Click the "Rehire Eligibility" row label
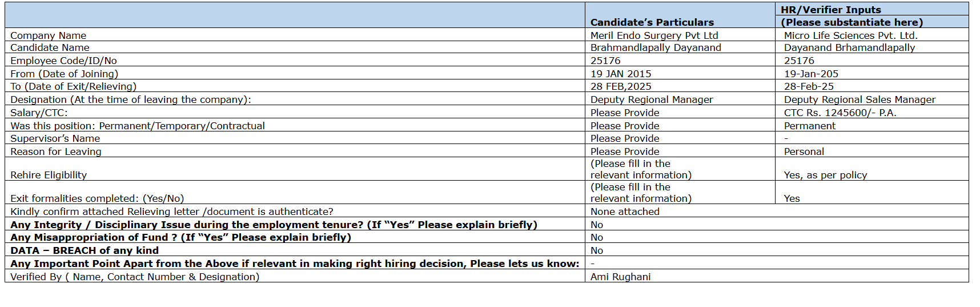Viewport: 980px width, 307px height. pos(49,175)
